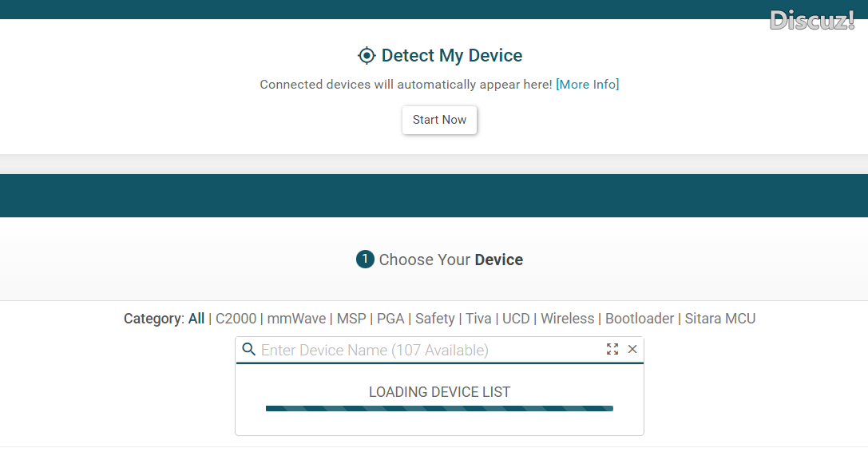The image size is (868, 460).
Task: Select the All category filter
Action: (196, 319)
